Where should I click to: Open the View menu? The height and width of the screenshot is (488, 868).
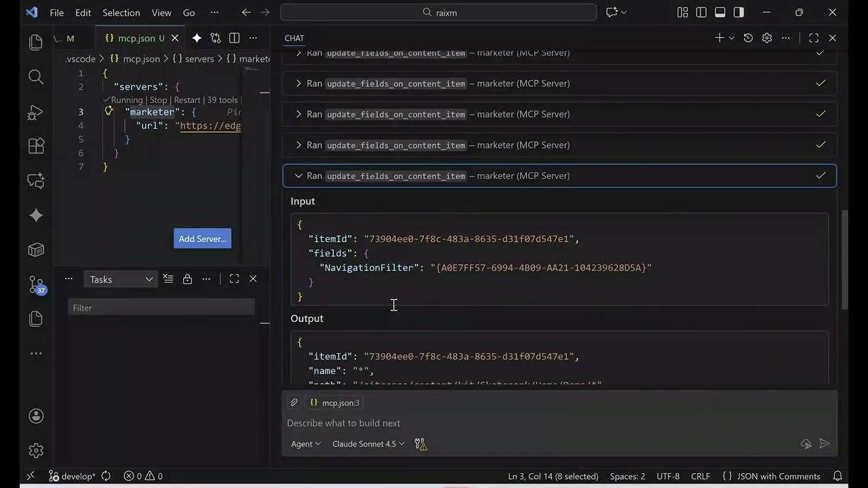tap(161, 12)
